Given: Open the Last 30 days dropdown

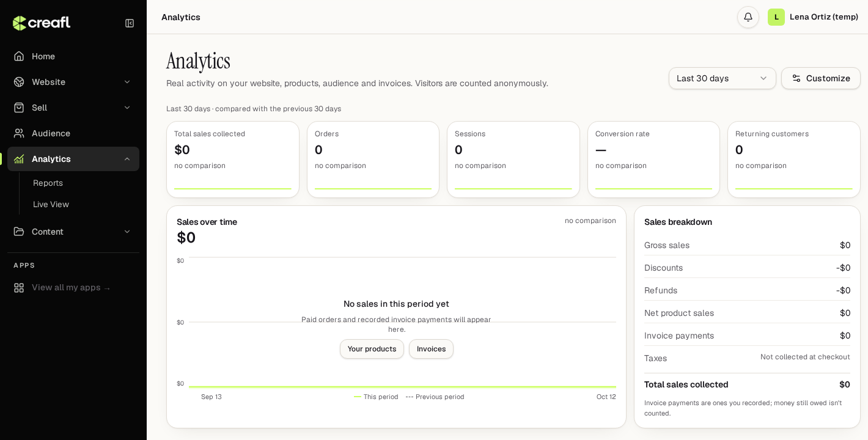Looking at the screenshot, I should pos(723,78).
